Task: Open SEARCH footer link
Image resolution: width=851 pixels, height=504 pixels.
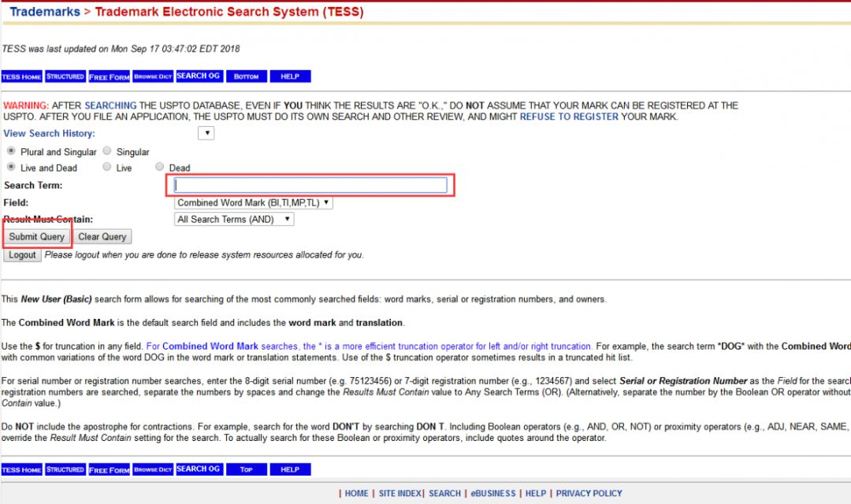Action: click(x=444, y=493)
